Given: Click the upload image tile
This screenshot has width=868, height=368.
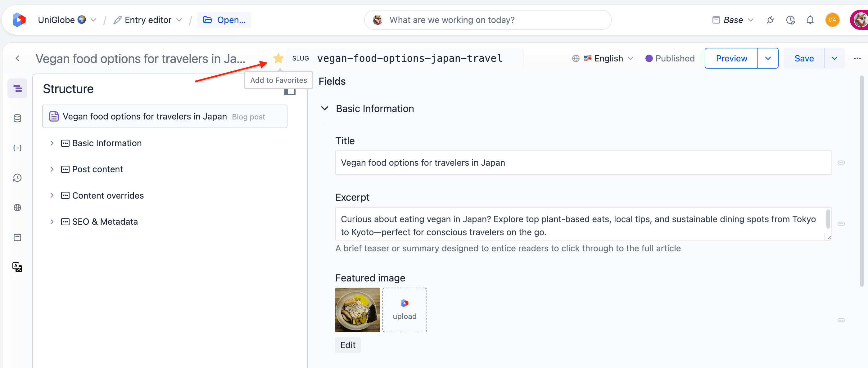Looking at the screenshot, I should click(x=404, y=310).
